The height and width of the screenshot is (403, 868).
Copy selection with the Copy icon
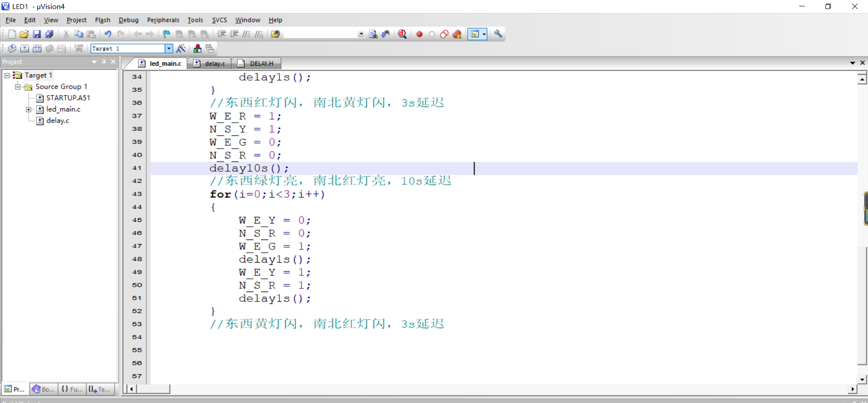tap(79, 34)
